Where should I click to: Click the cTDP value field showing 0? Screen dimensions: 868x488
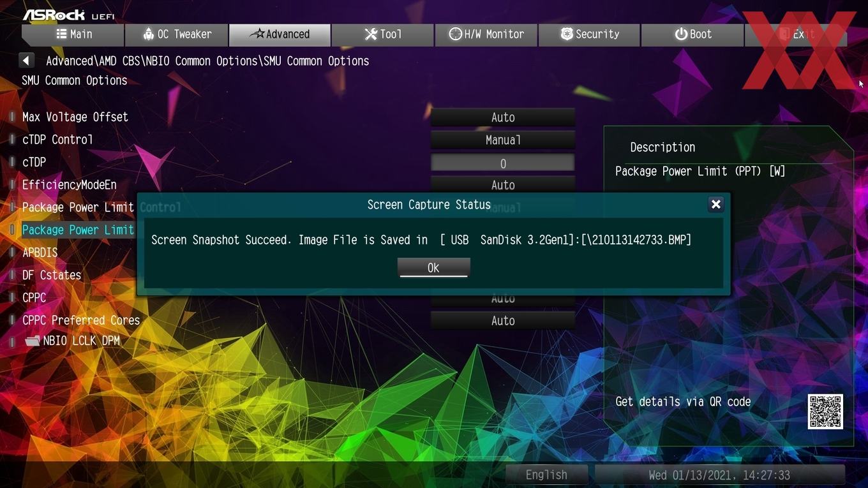(x=503, y=163)
